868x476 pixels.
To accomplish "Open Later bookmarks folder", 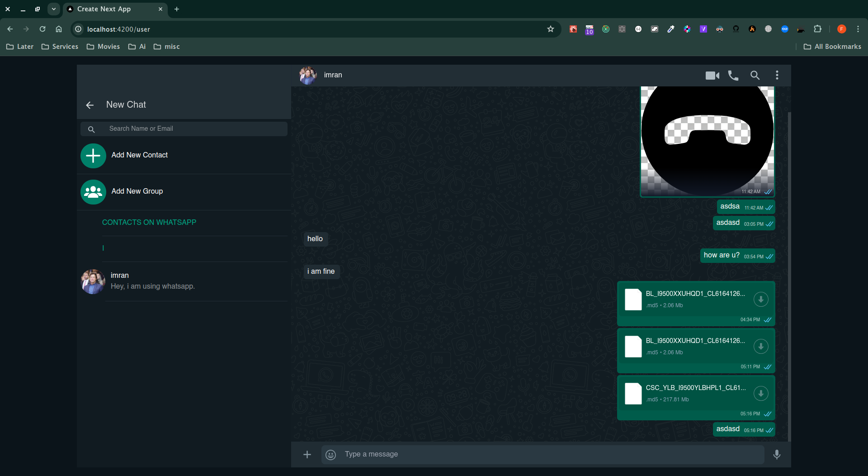I will tap(20, 47).
